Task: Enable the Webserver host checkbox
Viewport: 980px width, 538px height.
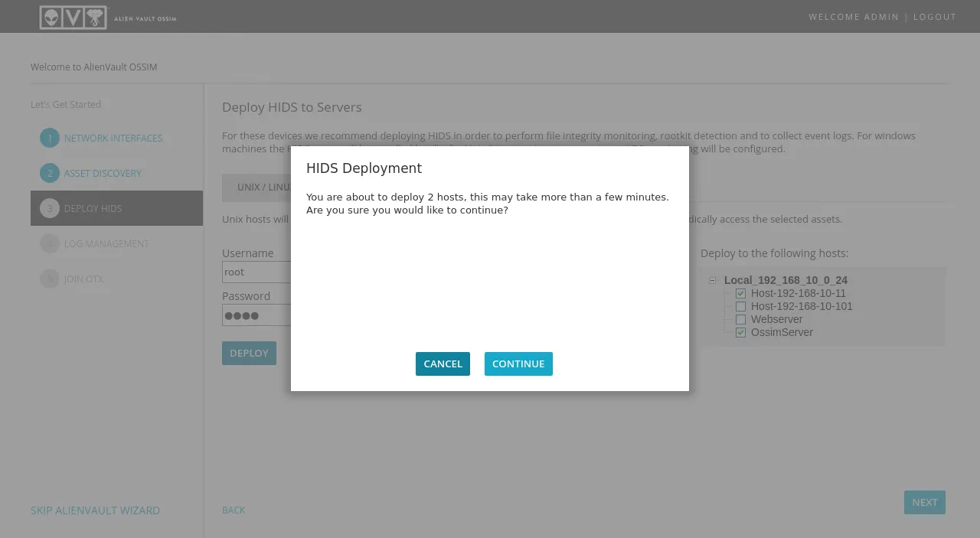Action: pyautogui.click(x=740, y=320)
